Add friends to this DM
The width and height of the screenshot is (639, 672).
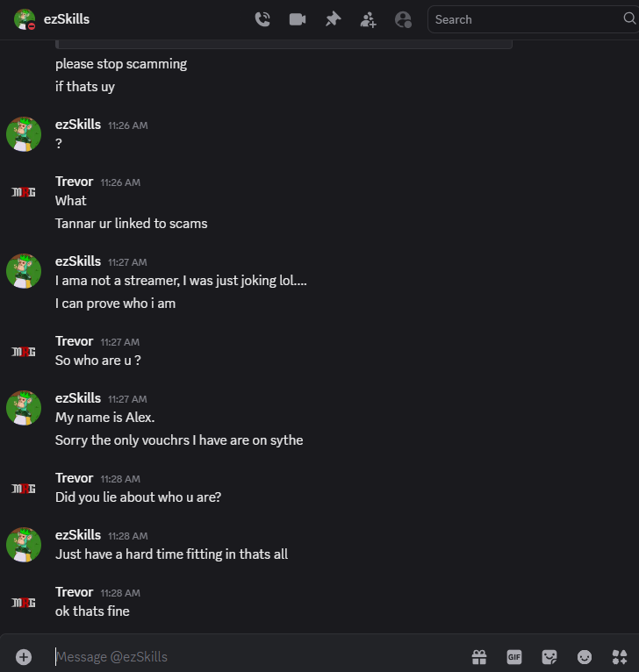[368, 19]
